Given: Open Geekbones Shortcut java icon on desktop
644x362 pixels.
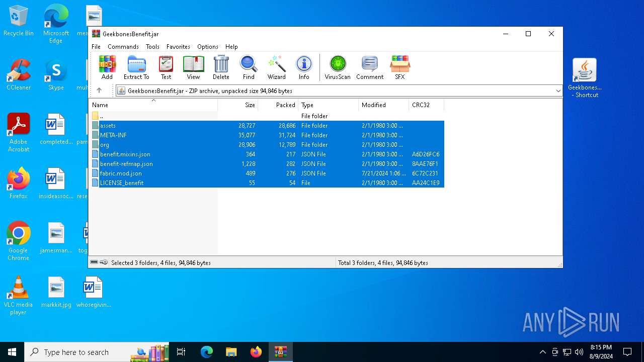Looking at the screenshot, I should tap(584, 78).
